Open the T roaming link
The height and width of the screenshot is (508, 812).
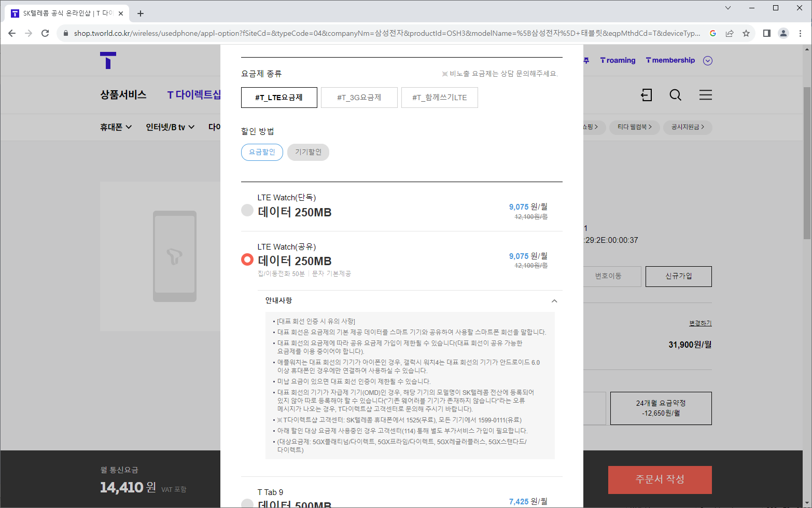pyautogui.click(x=618, y=61)
